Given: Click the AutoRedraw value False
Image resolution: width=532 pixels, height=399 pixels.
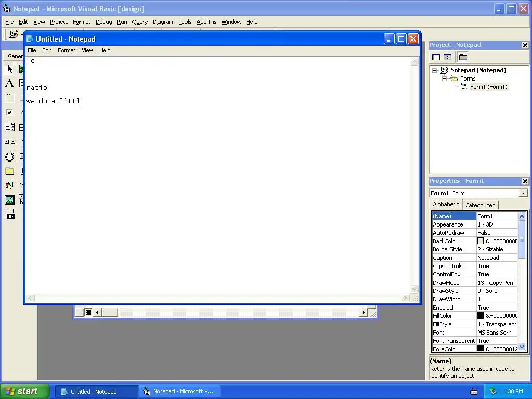Looking at the screenshot, I should (484, 233).
